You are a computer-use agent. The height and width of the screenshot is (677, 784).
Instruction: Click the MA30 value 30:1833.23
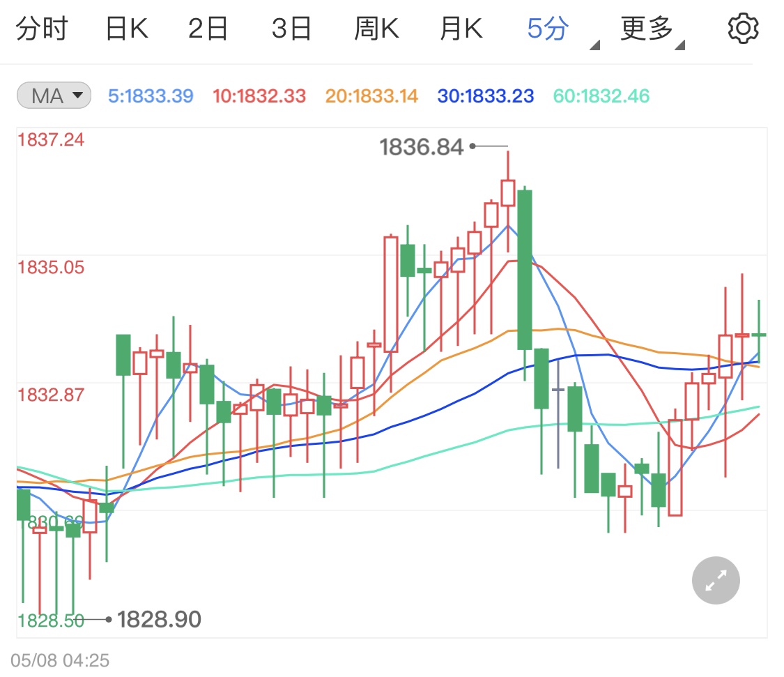[486, 96]
